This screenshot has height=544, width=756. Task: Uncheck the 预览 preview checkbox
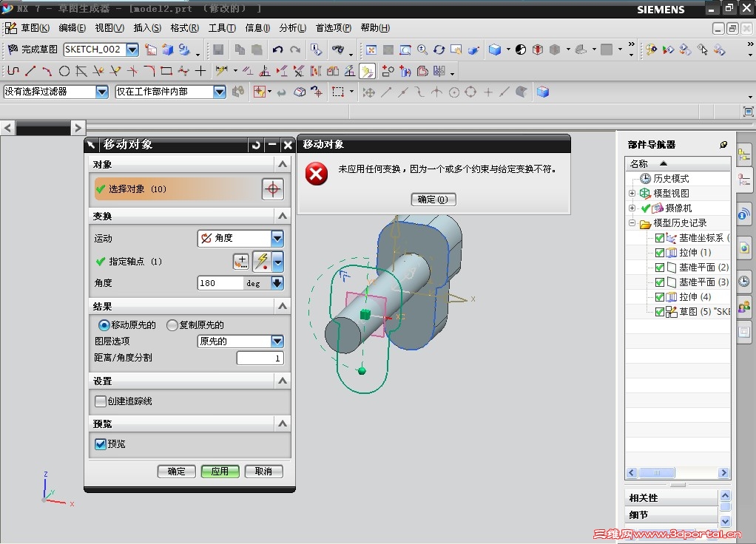[x=101, y=443]
